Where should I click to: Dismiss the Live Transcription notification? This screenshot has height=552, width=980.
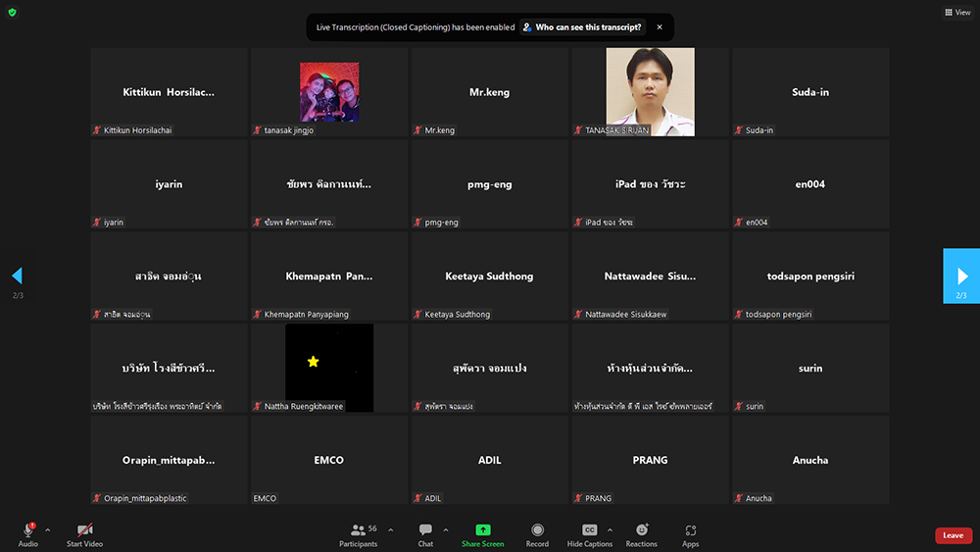(x=660, y=27)
